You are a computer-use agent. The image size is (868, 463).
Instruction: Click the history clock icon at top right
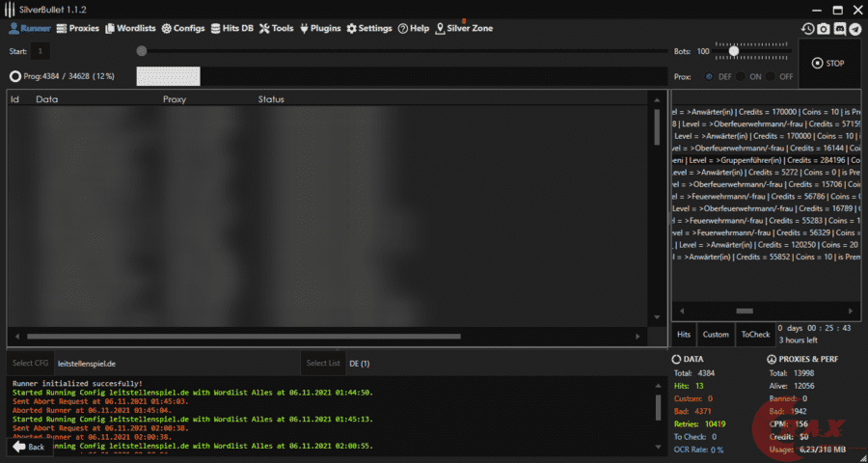click(807, 29)
